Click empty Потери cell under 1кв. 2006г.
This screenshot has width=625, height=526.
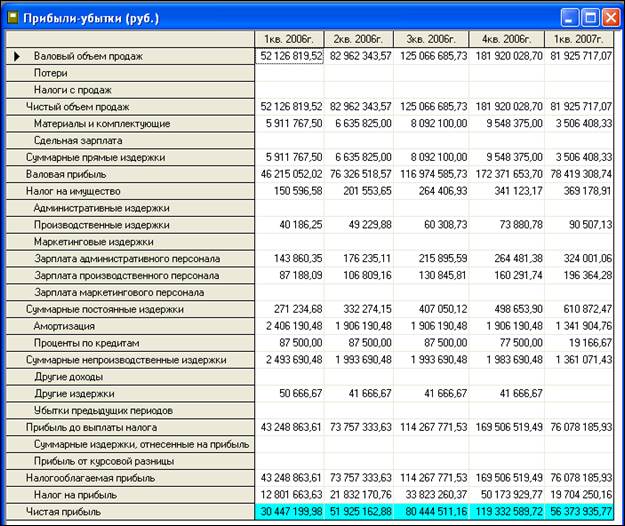289,73
